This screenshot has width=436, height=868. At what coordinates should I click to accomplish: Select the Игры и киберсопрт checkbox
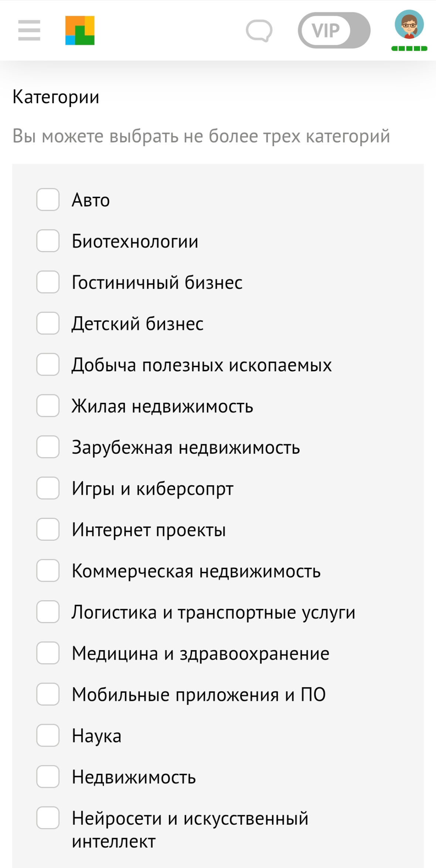click(x=48, y=489)
